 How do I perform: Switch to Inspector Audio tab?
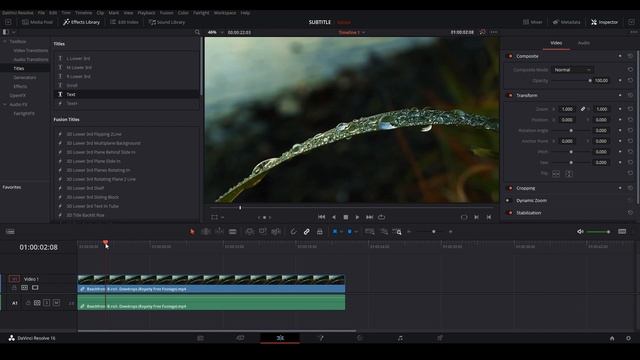[584, 43]
